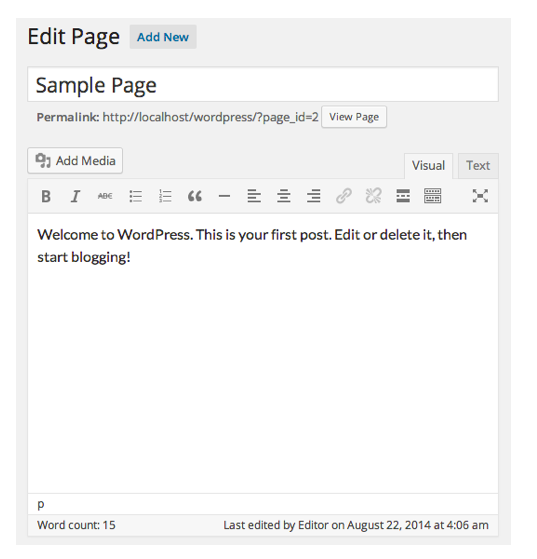Click the remove link icon
The height and width of the screenshot is (559, 537).
pyautogui.click(x=373, y=196)
